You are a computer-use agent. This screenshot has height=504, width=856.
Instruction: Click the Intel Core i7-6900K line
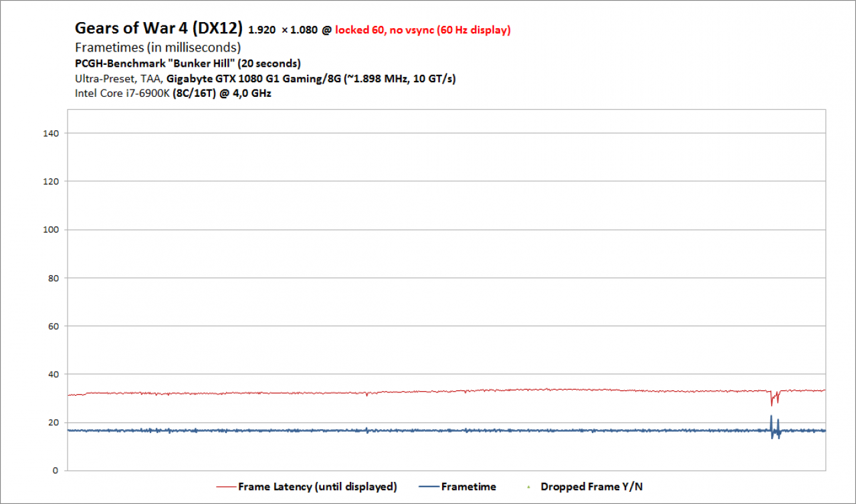tap(173, 93)
